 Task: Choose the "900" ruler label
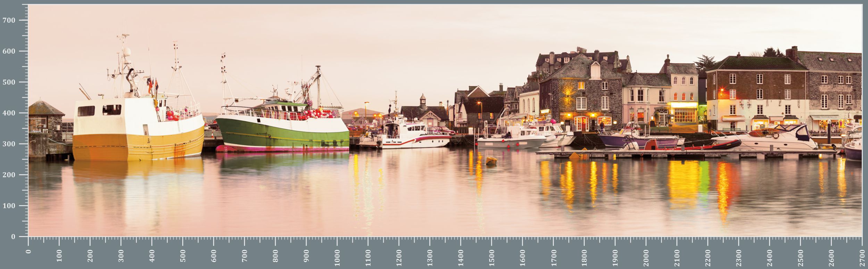pyautogui.click(x=306, y=255)
